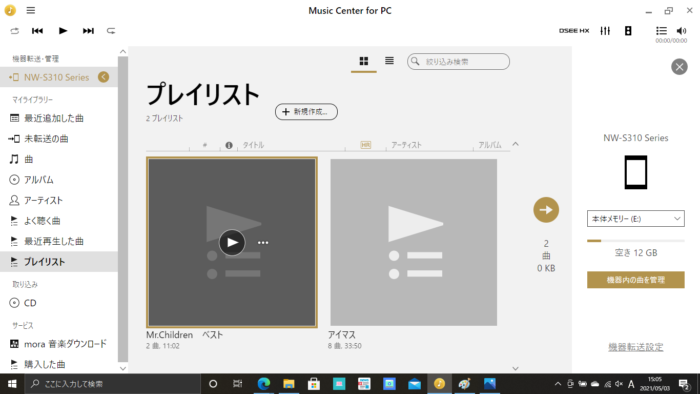
Task: Sort by アーティスト column header
Action: pos(406,145)
